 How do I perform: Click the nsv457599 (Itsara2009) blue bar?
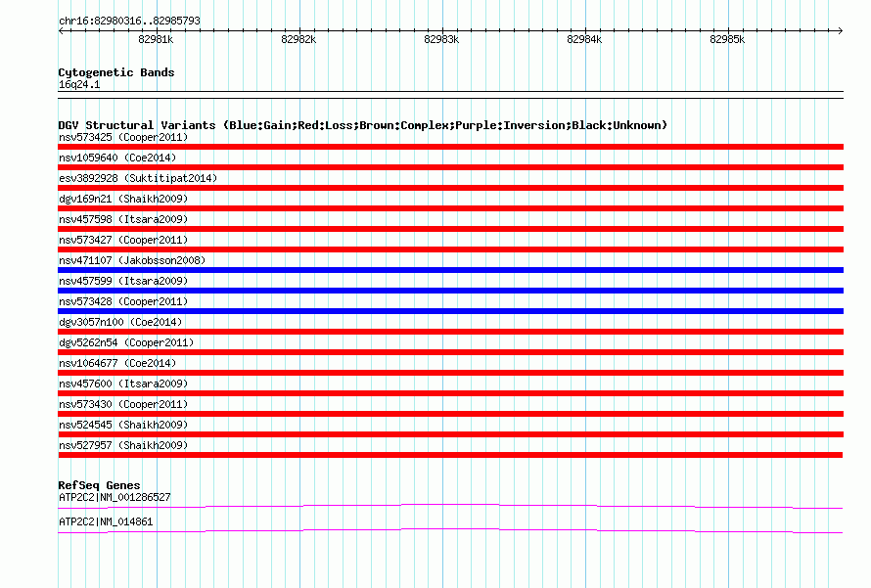click(x=450, y=291)
